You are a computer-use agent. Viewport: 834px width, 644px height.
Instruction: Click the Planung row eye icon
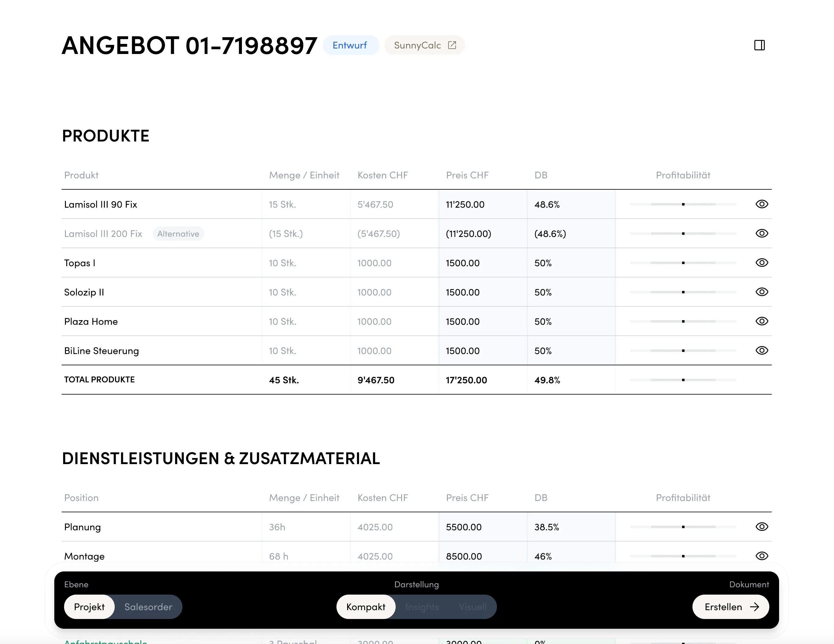click(x=761, y=527)
